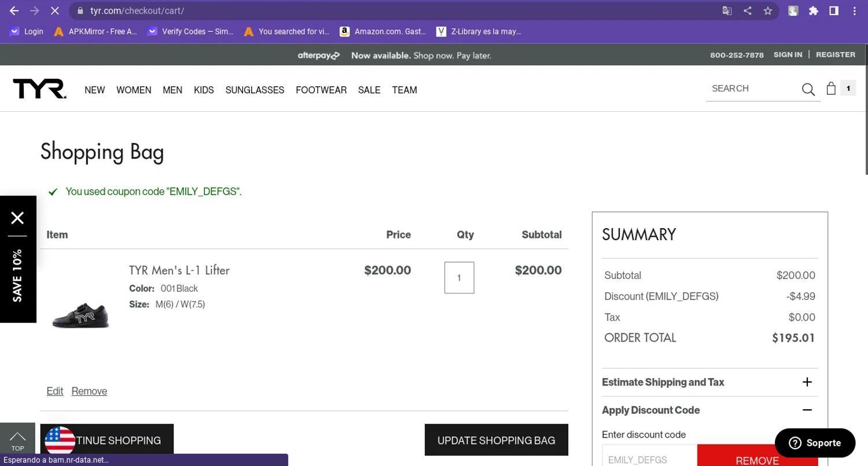Open the KIDS menu

pyautogui.click(x=204, y=90)
